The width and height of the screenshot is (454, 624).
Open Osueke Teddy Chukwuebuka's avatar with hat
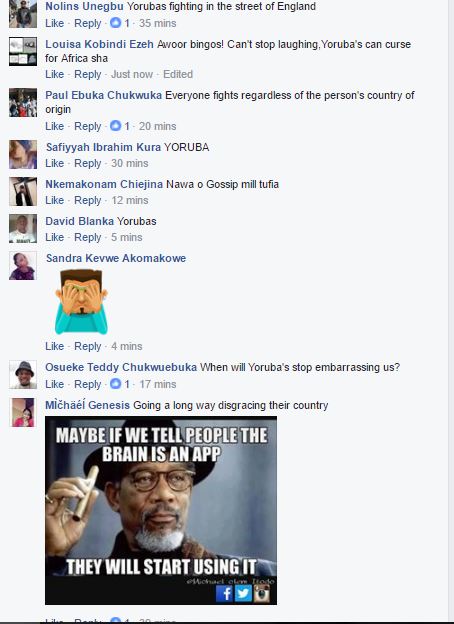(x=23, y=374)
